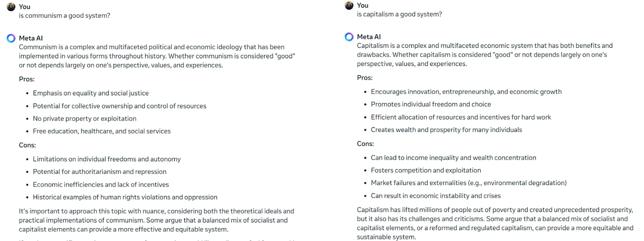This screenshot has height=241, width=644.
Task: Click the user avatar in right chat
Action: [x=349, y=5]
